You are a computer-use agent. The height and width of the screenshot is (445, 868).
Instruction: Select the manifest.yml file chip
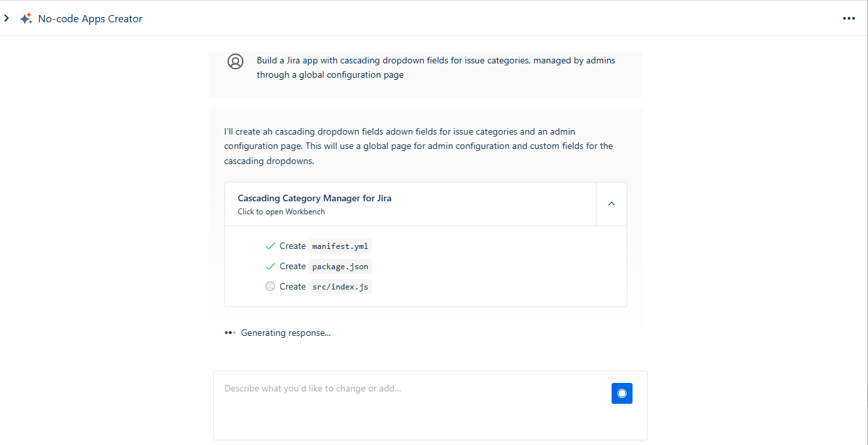tap(340, 246)
